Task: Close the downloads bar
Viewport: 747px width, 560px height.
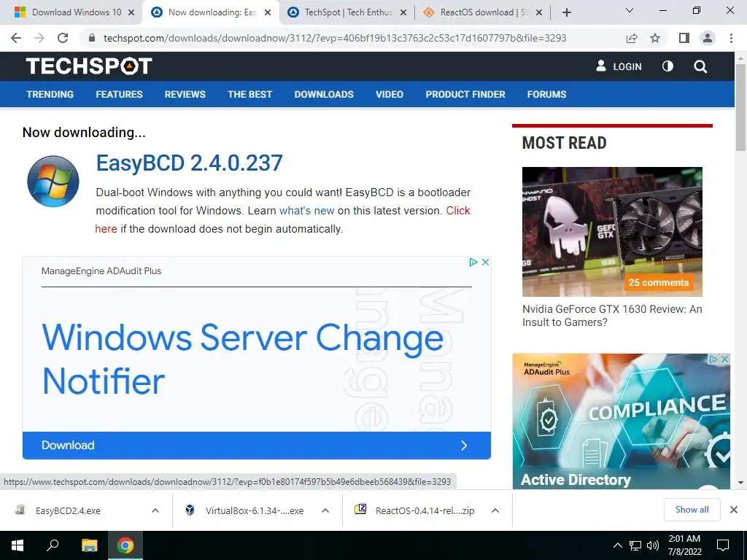Action: pos(734,510)
